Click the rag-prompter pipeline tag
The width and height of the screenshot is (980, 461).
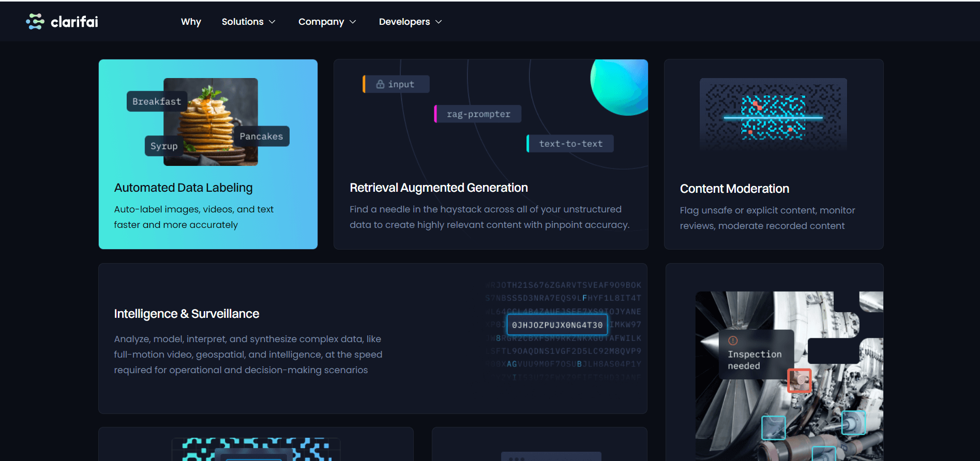click(478, 114)
